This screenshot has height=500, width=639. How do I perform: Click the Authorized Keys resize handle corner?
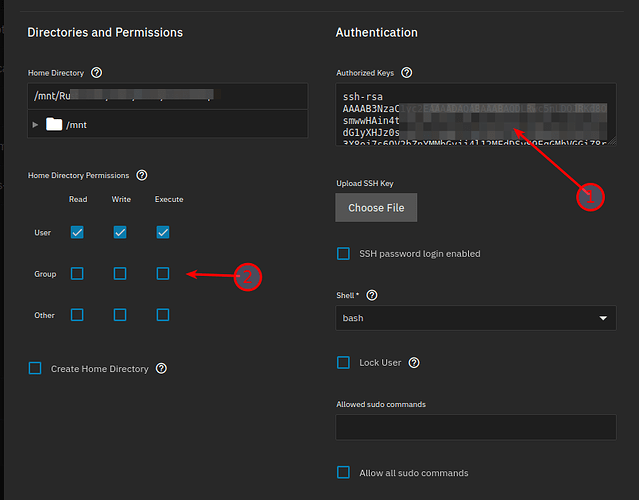[612, 141]
